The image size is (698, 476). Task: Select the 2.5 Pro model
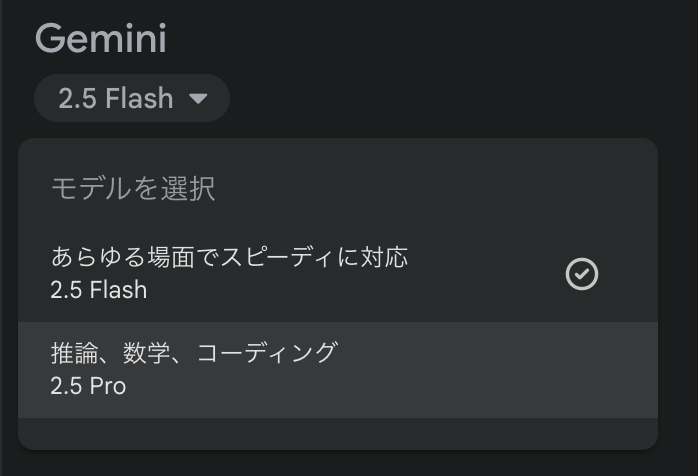pos(337,369)
